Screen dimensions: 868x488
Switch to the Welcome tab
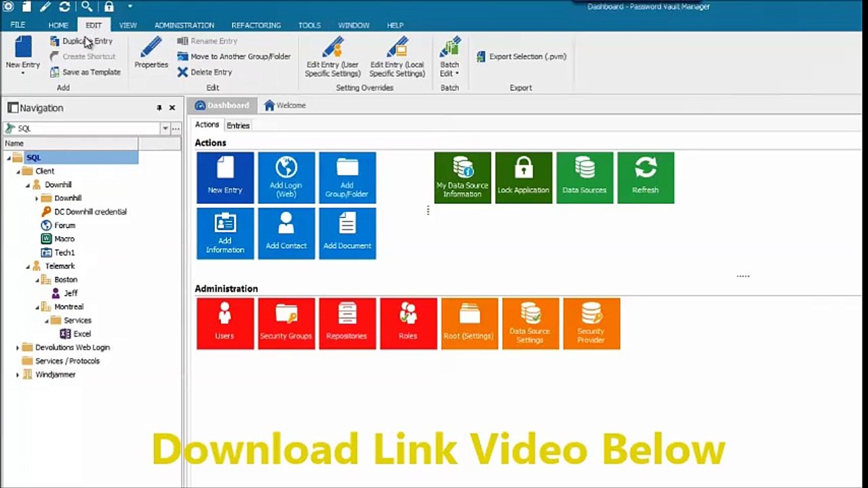[285, 106]
